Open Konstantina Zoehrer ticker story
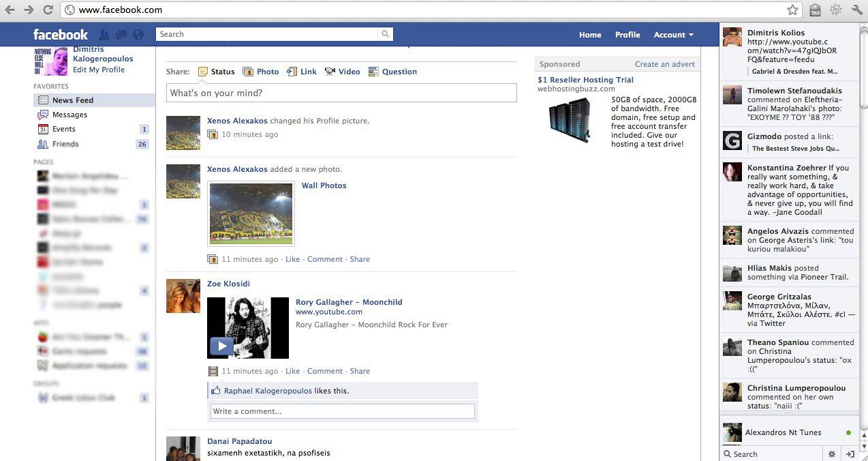The image size is (868, 461). 789,190
